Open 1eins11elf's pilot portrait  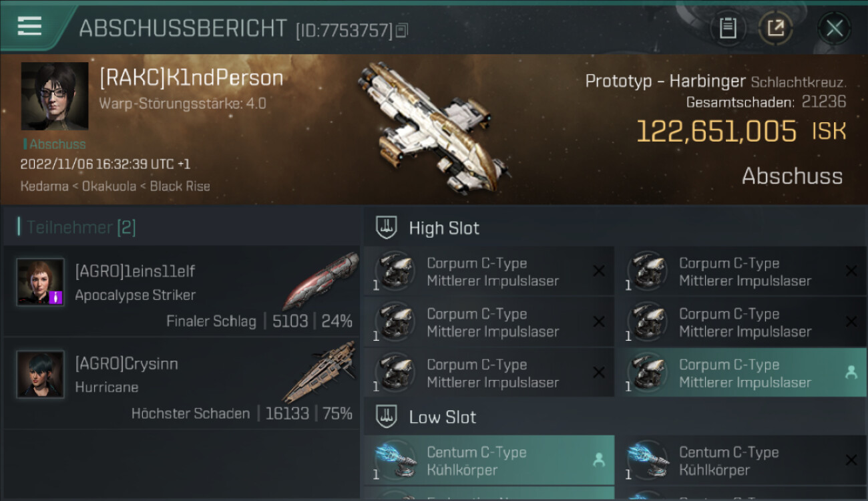(41, 282)
